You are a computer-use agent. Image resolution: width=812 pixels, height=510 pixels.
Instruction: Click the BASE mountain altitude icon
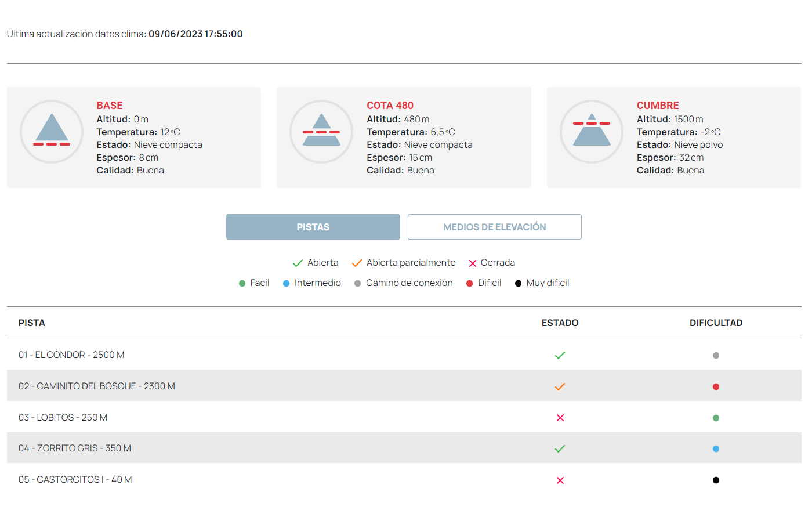pos(52,132)
